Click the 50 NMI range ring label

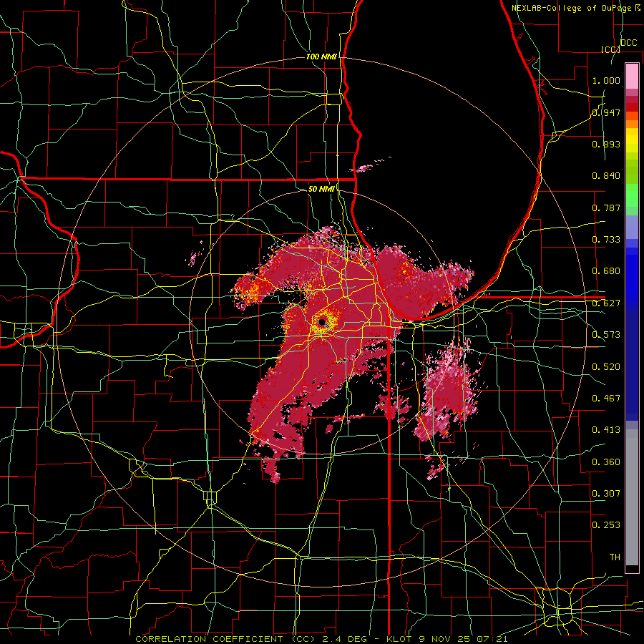321,189
